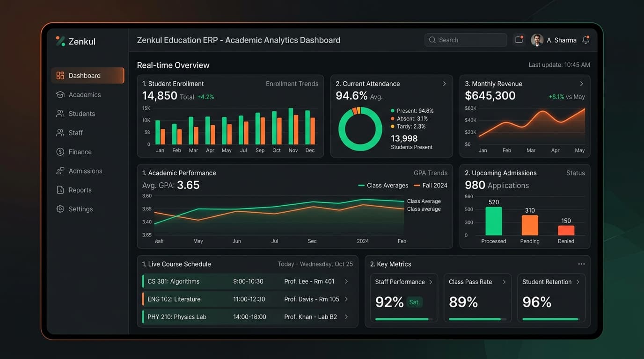Image resolution: width=644 pixels, height=359 pixels.
Task: Open Student Retention details chevron
Action: (x=578, y=282)
